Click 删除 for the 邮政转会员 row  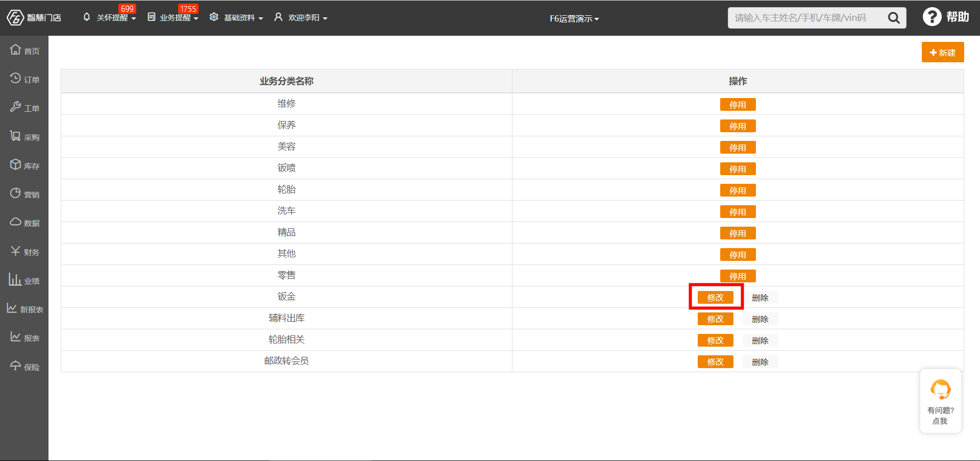(760, 362)
